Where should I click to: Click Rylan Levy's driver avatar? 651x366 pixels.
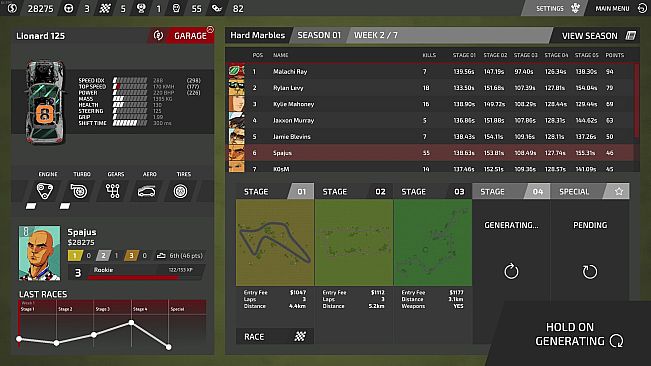(237, 88)
